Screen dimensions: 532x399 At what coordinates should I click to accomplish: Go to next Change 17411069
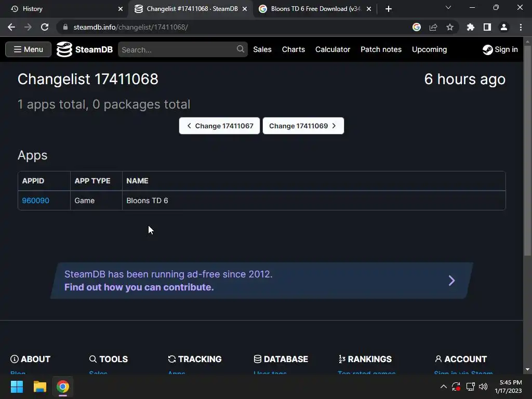point(303,126)
